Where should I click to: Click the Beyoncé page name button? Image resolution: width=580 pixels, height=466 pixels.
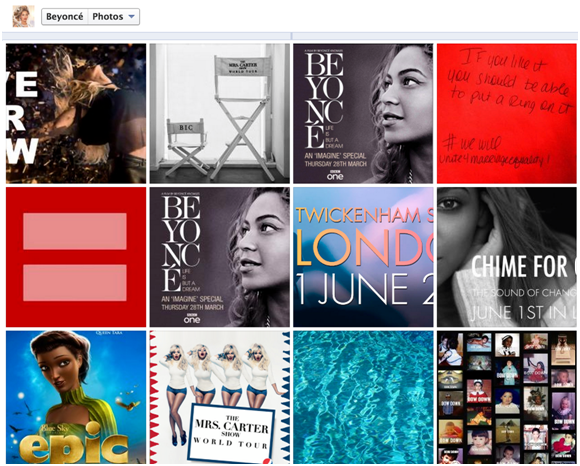[65, 17]
